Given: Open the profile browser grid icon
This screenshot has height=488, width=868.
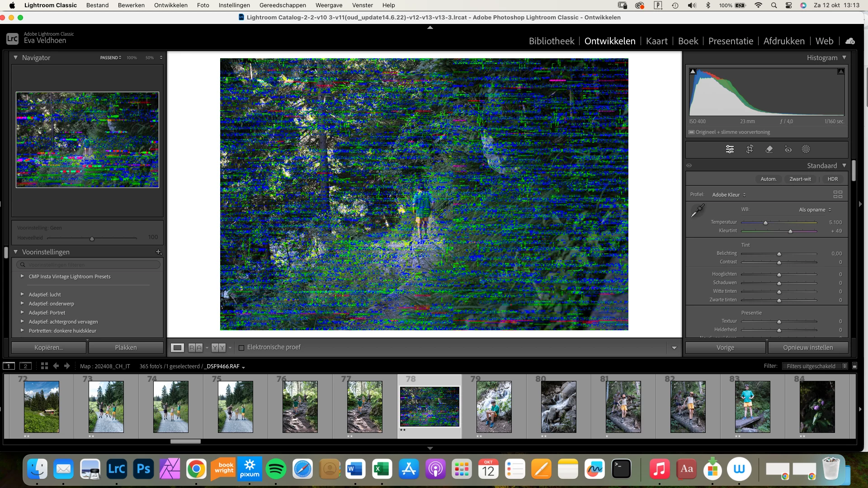Looking at the screenshot, I should pyautogui.click(x=838, y=194).
